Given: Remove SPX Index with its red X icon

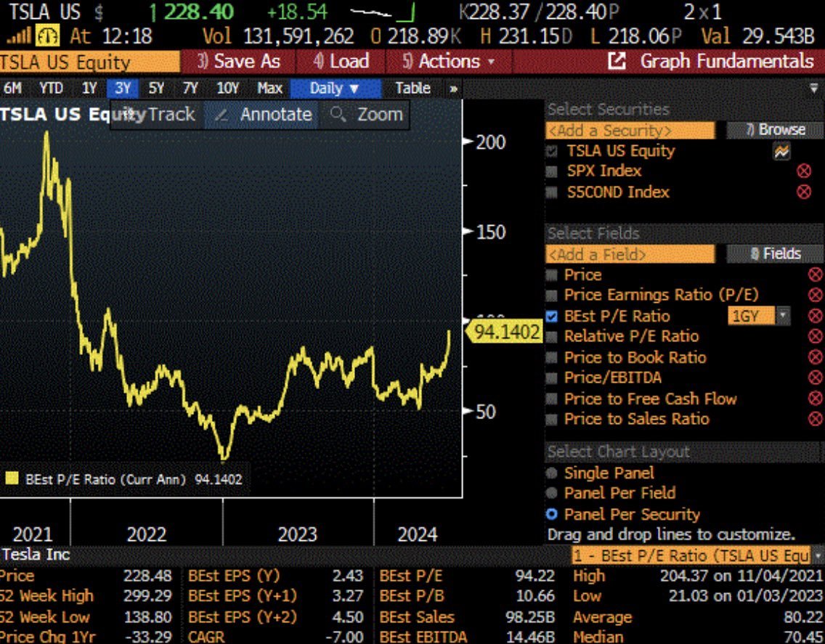Looking at the screenshot, I should pyautogui.click(x=803, y=171).
